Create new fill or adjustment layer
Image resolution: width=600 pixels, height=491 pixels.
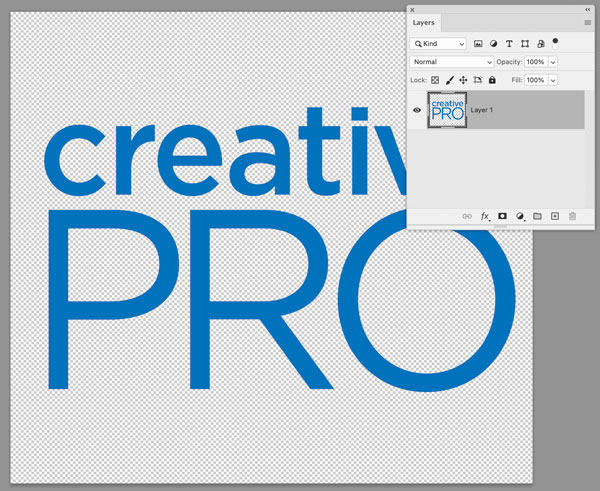point(520,217)
